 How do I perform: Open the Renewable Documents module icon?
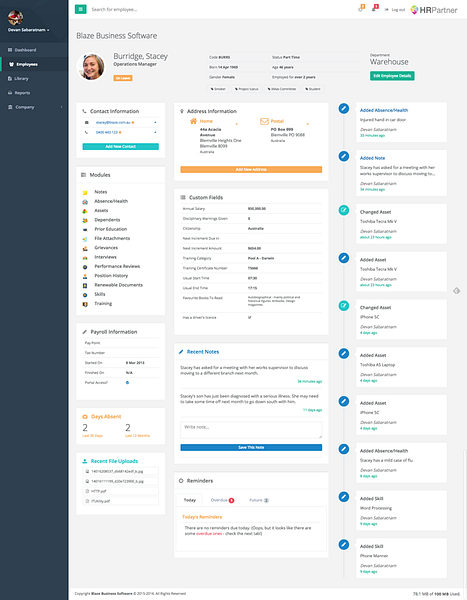click(85, 285)
